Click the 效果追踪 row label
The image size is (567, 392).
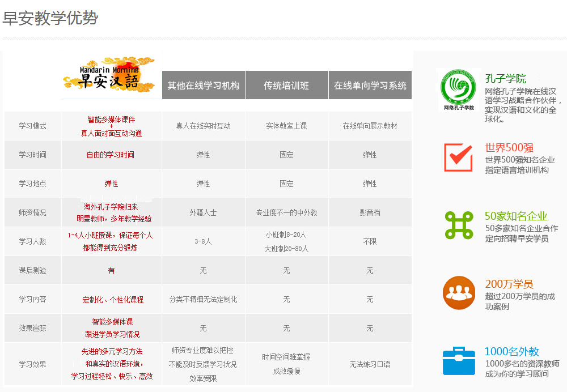[x=32, y=328]
